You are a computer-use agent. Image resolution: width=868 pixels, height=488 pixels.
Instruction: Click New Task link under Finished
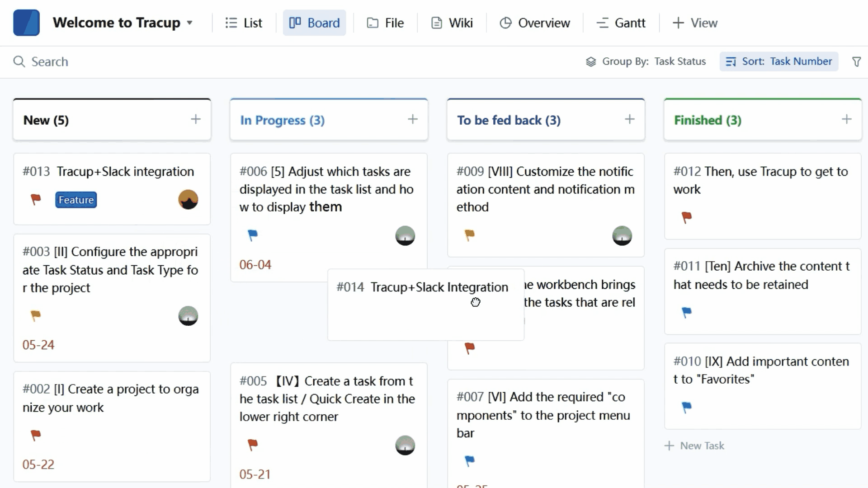tap(694, 446)
